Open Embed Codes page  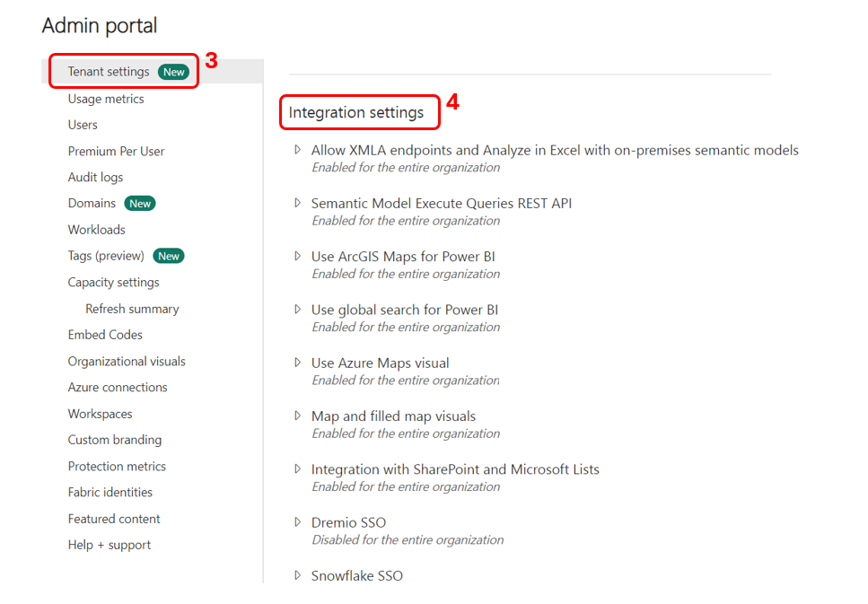coord(105,335)
